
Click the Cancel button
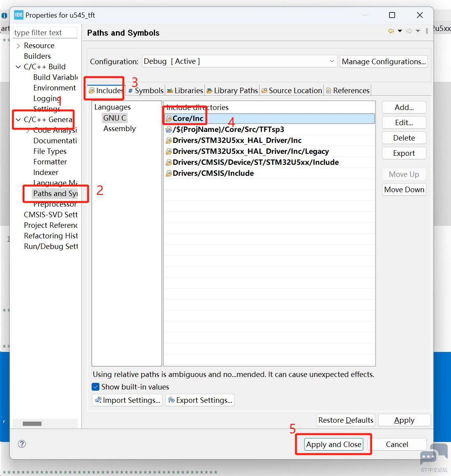pos(397,444)
